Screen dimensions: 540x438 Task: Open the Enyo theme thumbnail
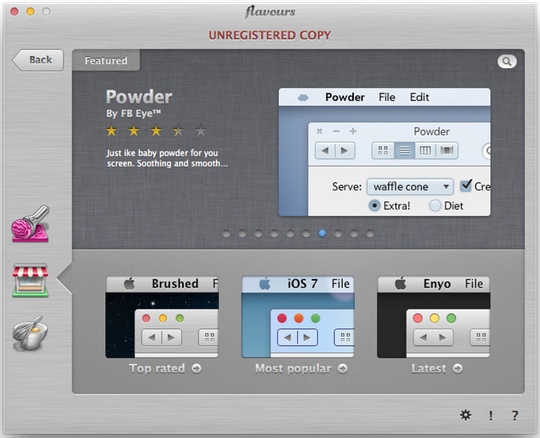click(x=434, y=317)
